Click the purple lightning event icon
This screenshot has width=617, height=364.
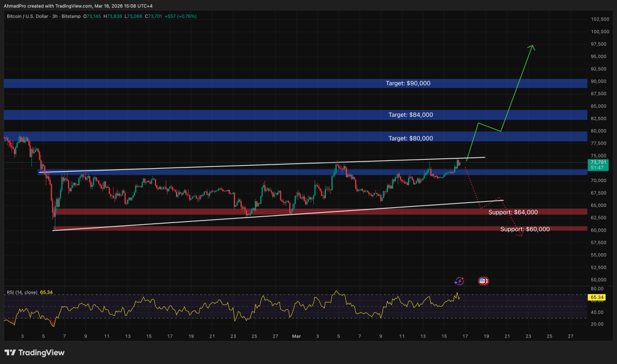click(459, 281)
